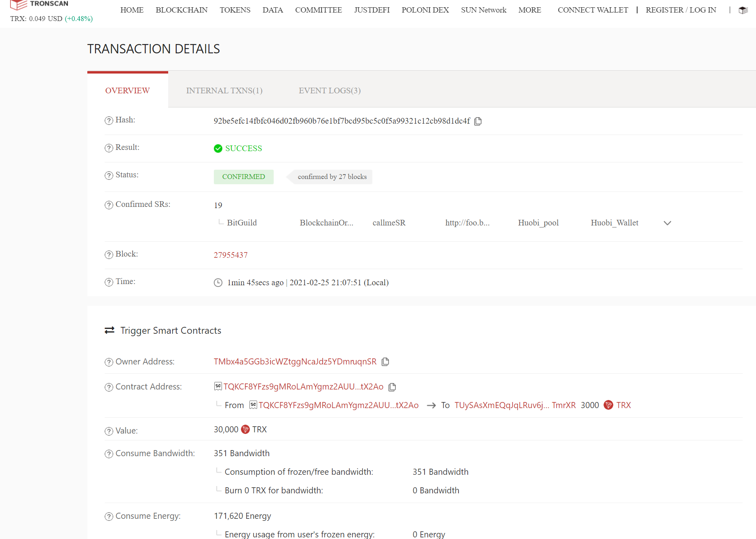Click REGISTER / LOG IN
This screenshot has height=539, width=756.
point(681,10)
